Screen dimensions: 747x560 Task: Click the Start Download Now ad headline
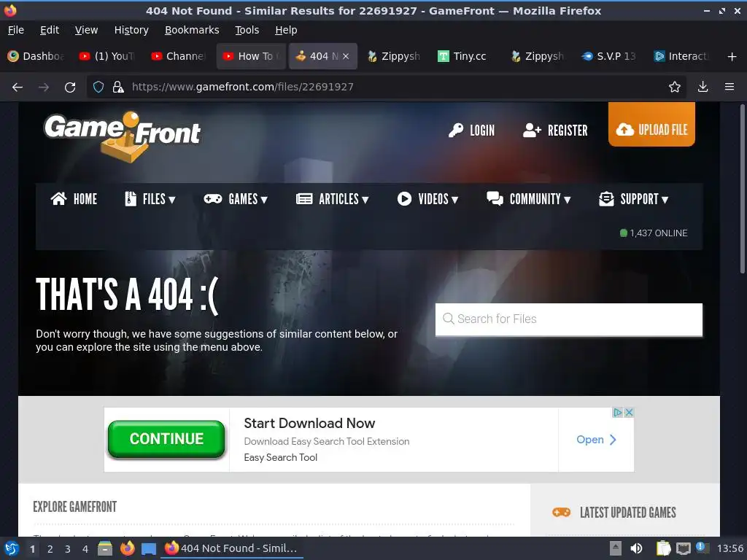click(309, 423)
